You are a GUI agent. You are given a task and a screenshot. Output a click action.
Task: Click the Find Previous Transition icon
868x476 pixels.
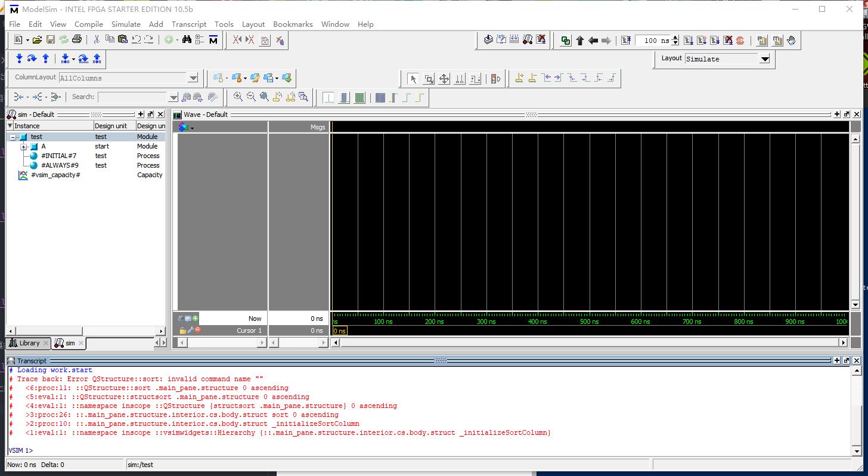[x=547, y=78]
